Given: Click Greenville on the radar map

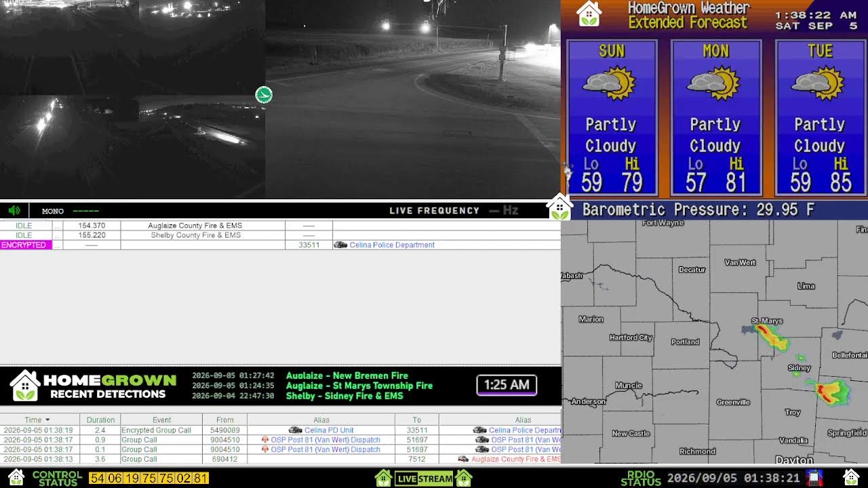Looking at the screenshot, I should pos(733,402).
